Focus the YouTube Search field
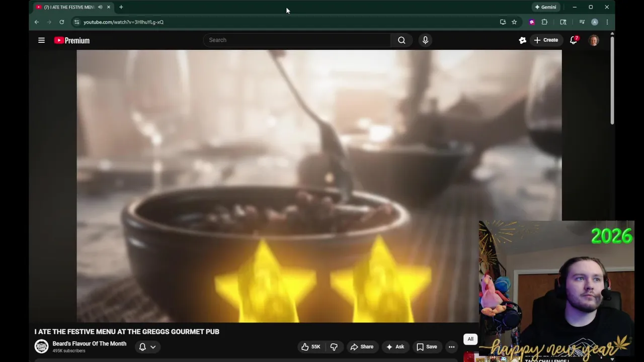644x362 pixels. tap(297, 40)
